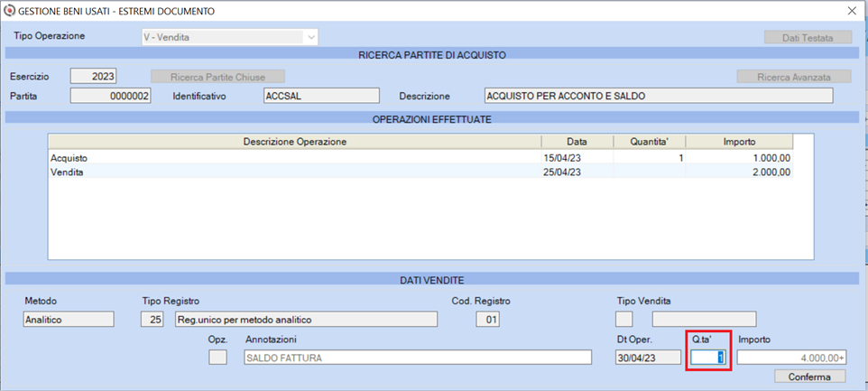Click the Opz. box
The height and width of the screenshot is (391, 868).
click(x=217, y=358)
